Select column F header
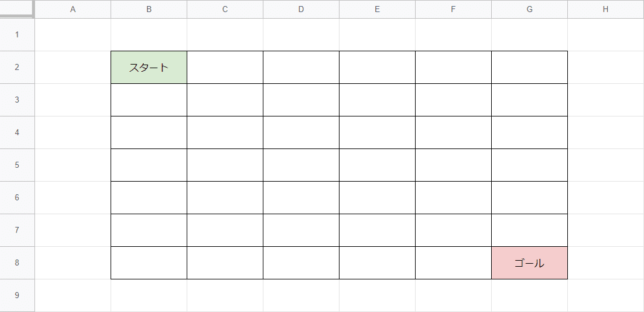644x312 pixels. 453,9
